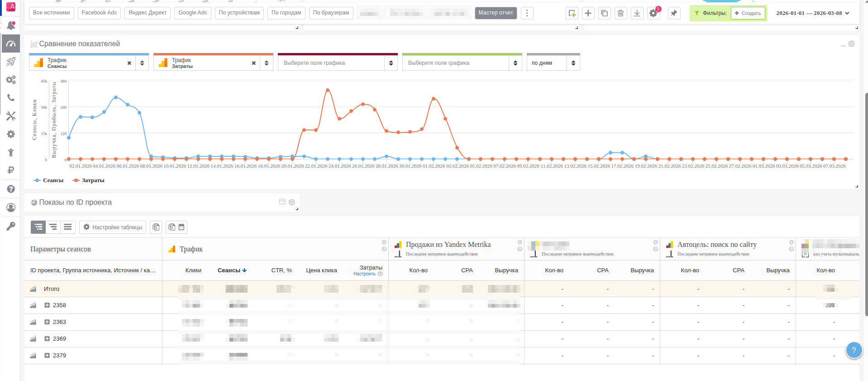Switch to Яндекс Директ report tab
868x381 pixels.
coord(148,13)
